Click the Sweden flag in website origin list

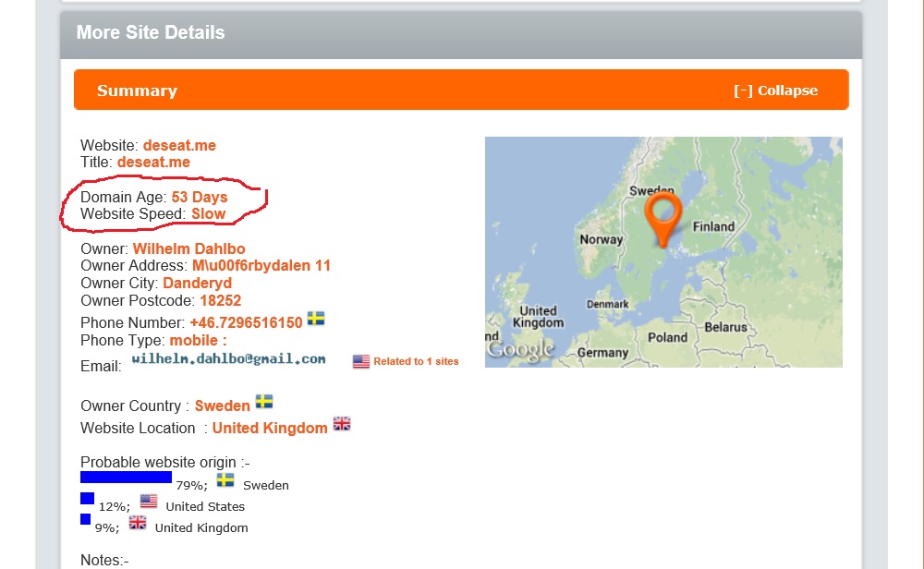225,480
